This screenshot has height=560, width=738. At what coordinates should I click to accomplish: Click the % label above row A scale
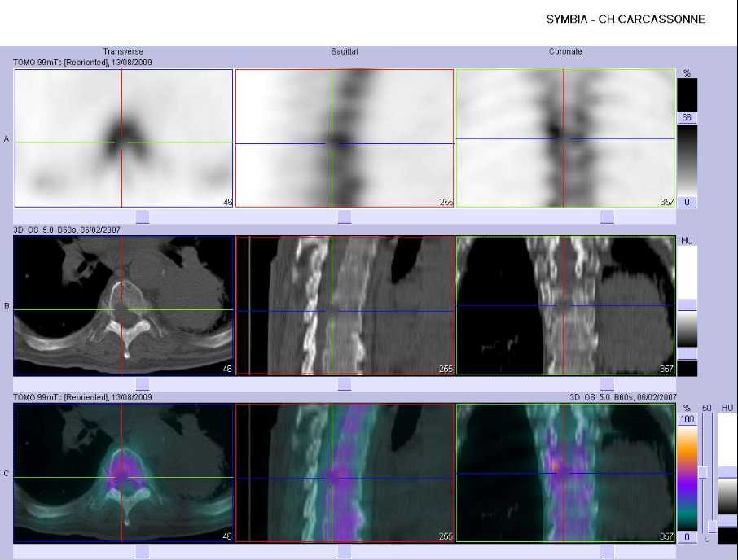pyautogui.click(x=687, y=73)
